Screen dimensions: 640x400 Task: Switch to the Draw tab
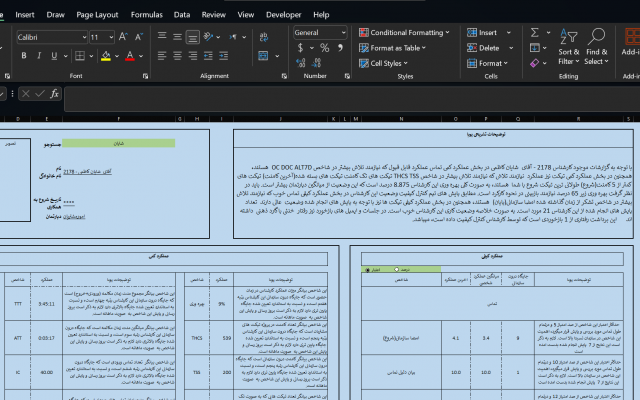[x=56, y=15]
